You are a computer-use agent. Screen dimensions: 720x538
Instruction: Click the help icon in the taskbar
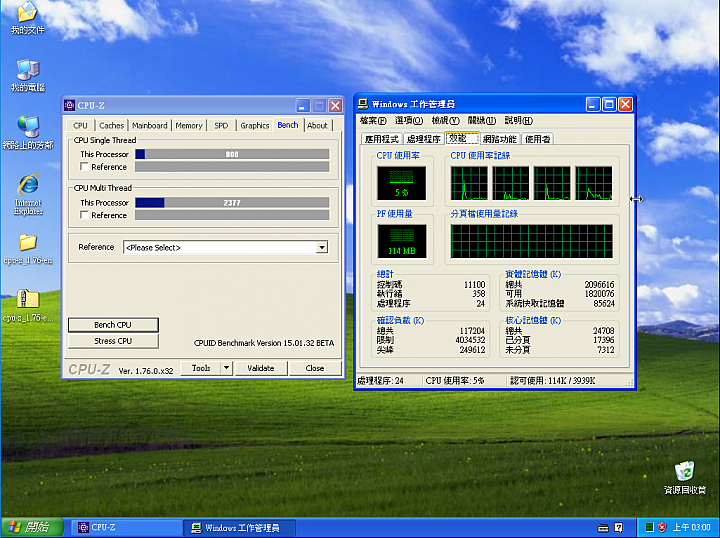tap(619, 528)
